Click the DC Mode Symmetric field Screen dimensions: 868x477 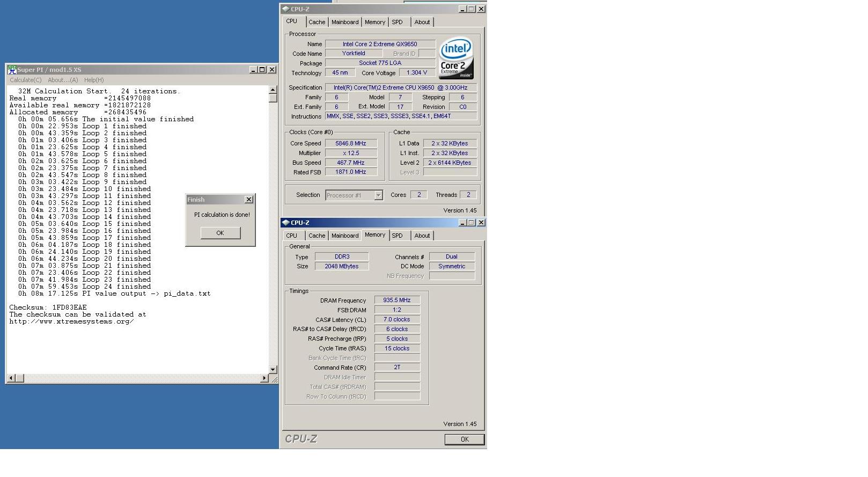coord(452,267)
